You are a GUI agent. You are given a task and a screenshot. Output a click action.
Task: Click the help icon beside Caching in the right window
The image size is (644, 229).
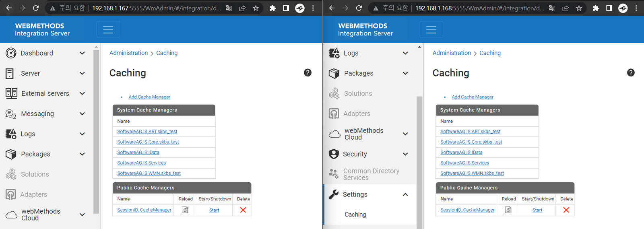631,72
